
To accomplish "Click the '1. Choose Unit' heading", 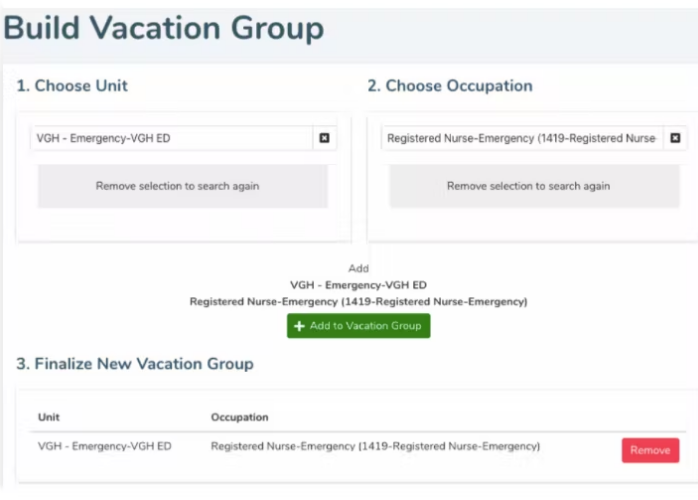I will (72, 86).
